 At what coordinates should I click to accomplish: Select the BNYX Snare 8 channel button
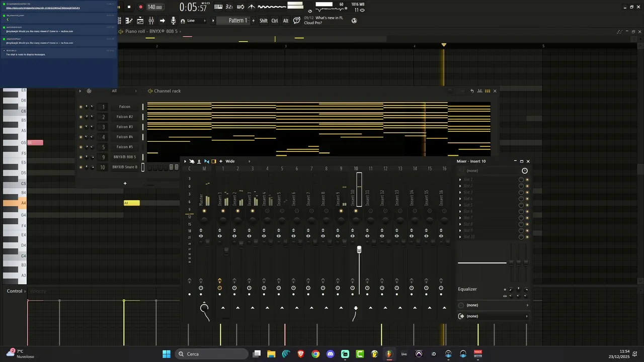[x=125, y=167]
